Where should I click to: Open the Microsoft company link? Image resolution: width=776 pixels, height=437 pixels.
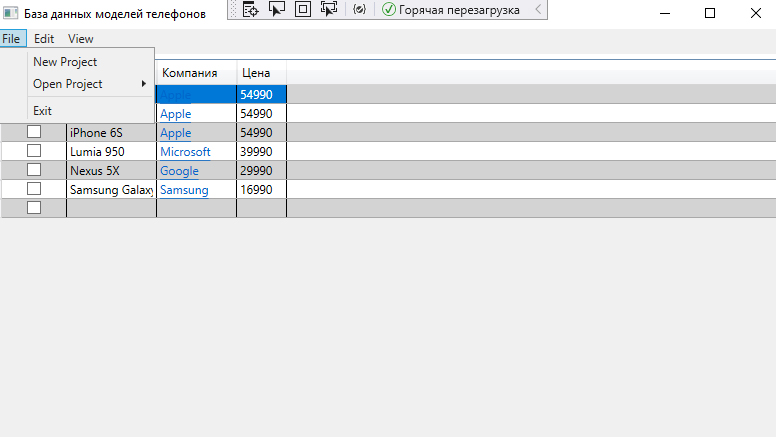click(x=185, y=152)
